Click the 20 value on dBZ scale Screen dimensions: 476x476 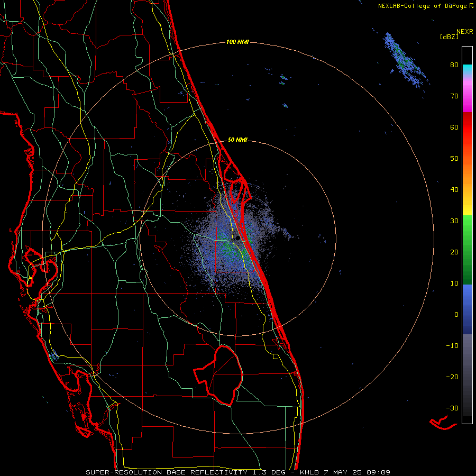[454, 252]
